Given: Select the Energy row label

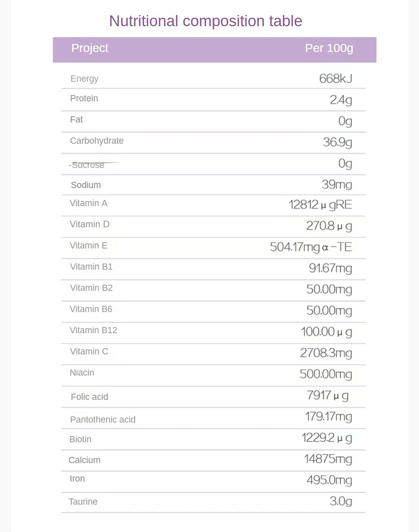Looking at the screenshot, I should [x=84, y=79].
